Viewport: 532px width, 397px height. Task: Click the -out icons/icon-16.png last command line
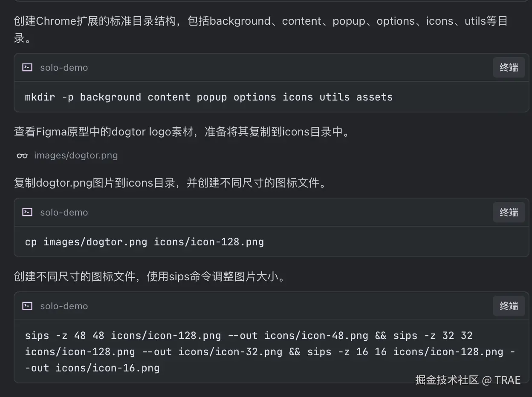92,368
